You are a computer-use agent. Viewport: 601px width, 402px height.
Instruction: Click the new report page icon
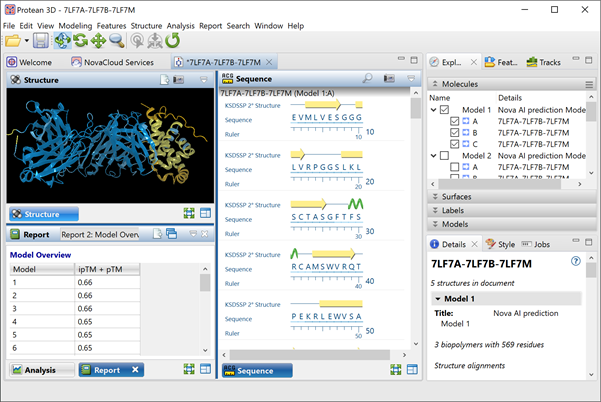coord(157,233)
